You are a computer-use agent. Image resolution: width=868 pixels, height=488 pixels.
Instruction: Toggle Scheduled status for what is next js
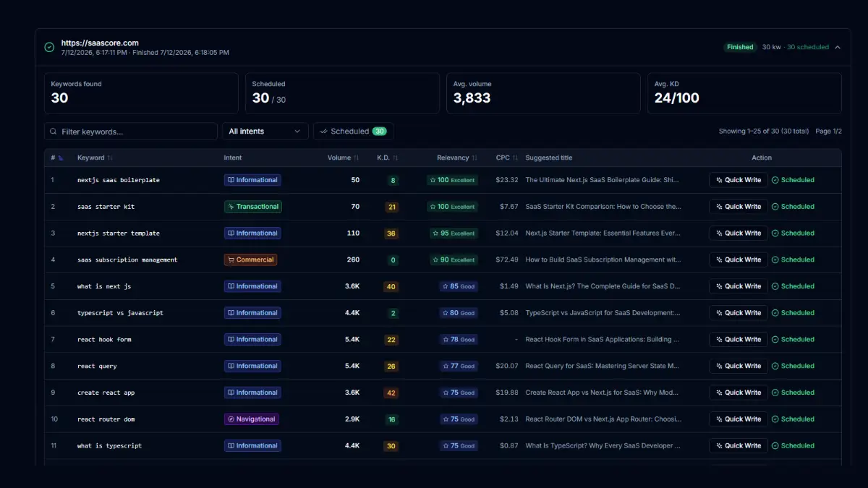(793, 286)
